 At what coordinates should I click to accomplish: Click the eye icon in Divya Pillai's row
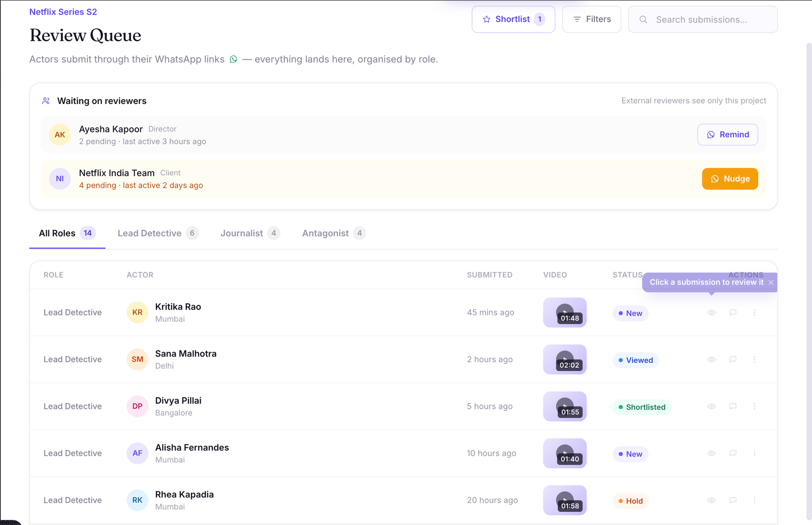(x=712, y=406)
